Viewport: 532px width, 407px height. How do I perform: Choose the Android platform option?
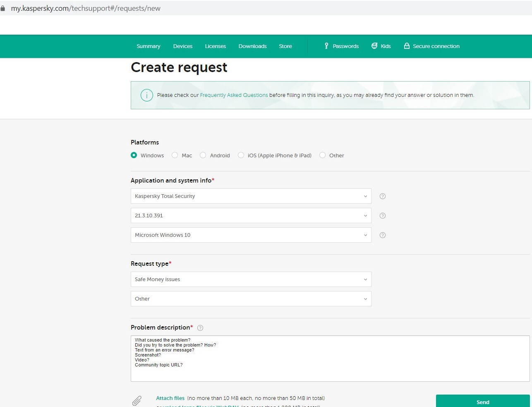pos(203,155)
